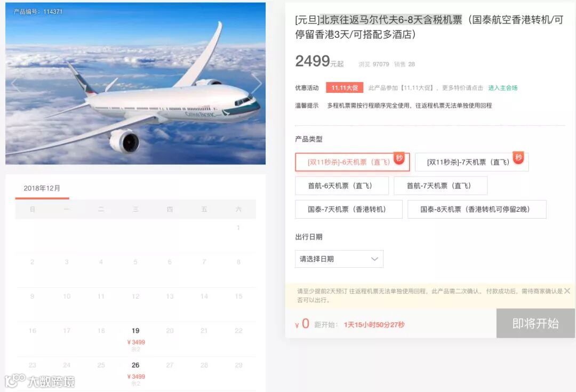Click the red 11.11大促 promotion tag
The height and width of the screenshot is (392, 576).
click(344, 88)
